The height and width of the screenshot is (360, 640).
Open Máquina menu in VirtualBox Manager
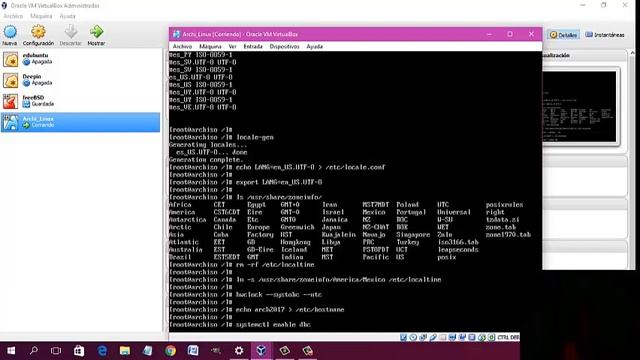(x=41, y=16)
